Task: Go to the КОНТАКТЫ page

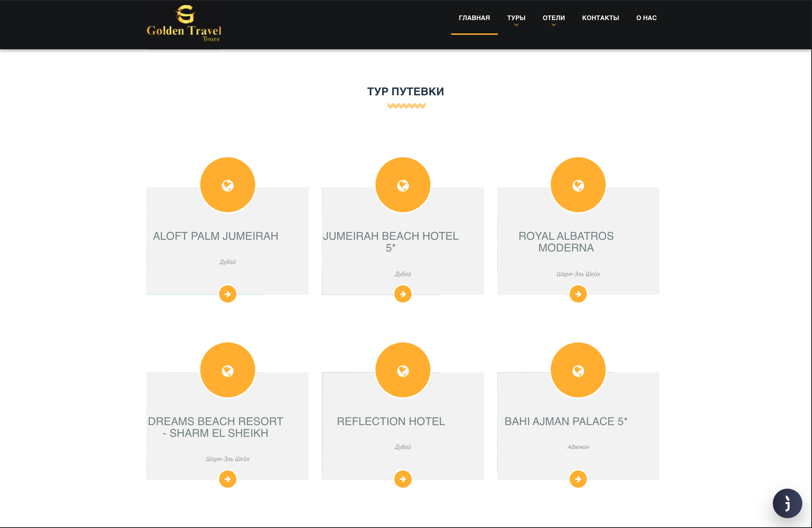Action: 600,18
